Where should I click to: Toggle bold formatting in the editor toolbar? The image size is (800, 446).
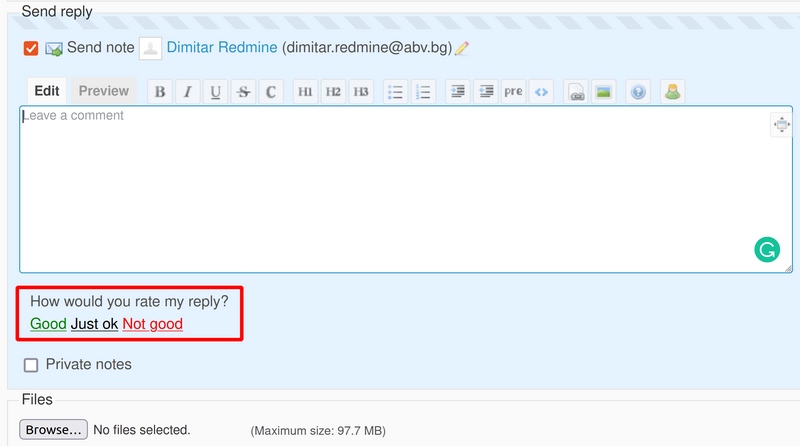159,92
